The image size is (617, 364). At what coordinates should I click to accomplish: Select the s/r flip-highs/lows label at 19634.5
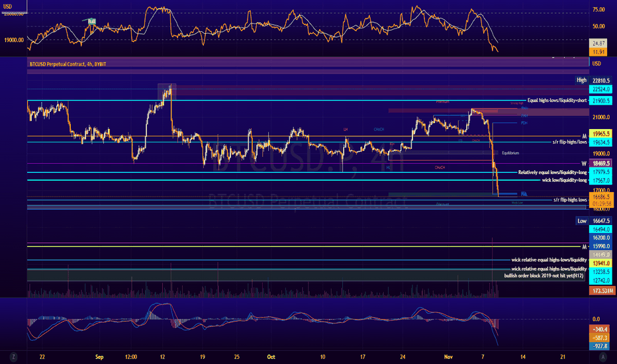point(569,142)
